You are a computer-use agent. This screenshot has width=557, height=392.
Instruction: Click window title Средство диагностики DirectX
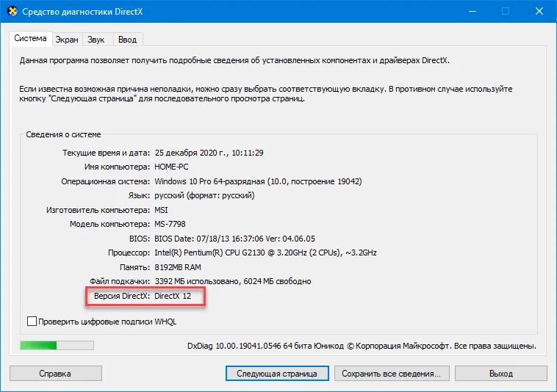click(82, 12)
